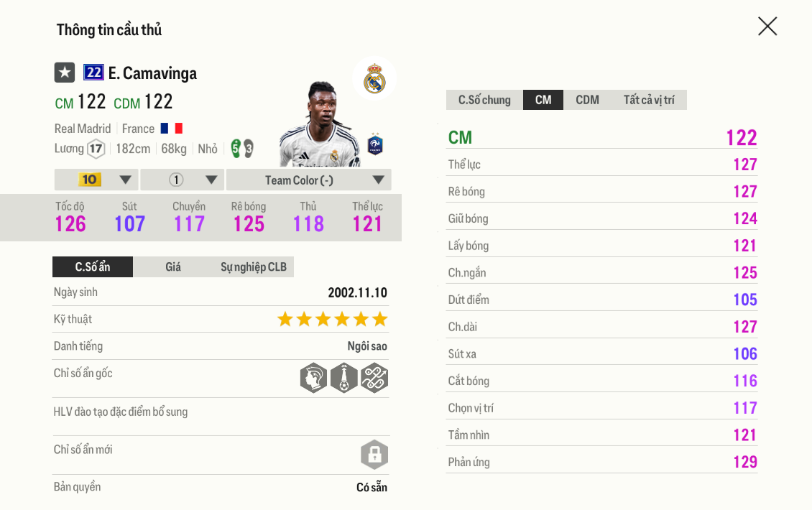Image resolution: width=812 pixels, height=510 pixels.
Task: Click the free-kick hidden-stat hexagon icon
Action: 344,377
